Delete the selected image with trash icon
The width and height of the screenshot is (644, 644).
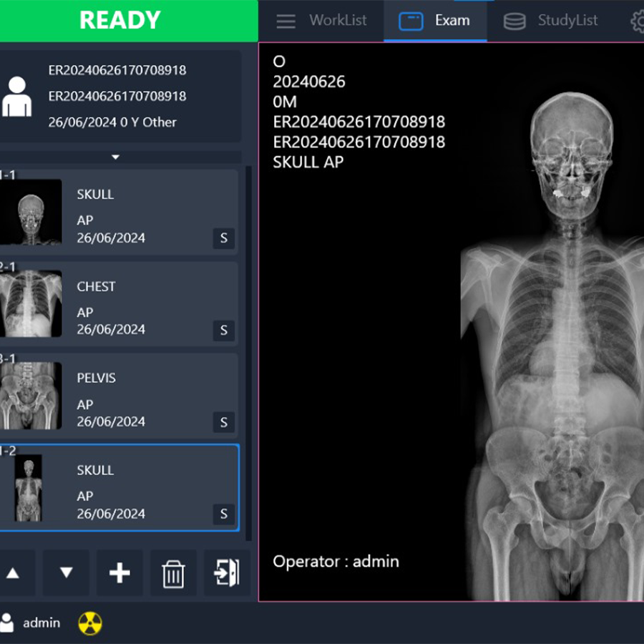click(x=173, y=573)
